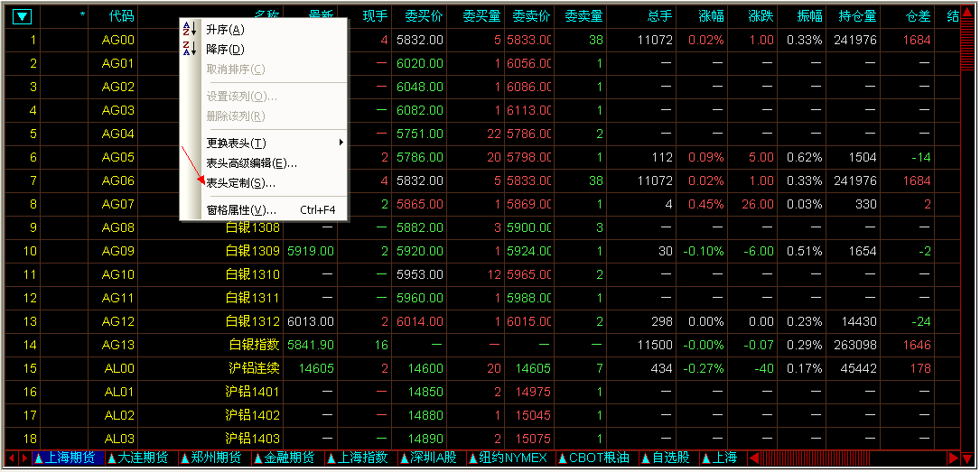The height and width of the screenshot is (472, 980).
Task: Click ask price 15075
Action: tap(533, 439)
